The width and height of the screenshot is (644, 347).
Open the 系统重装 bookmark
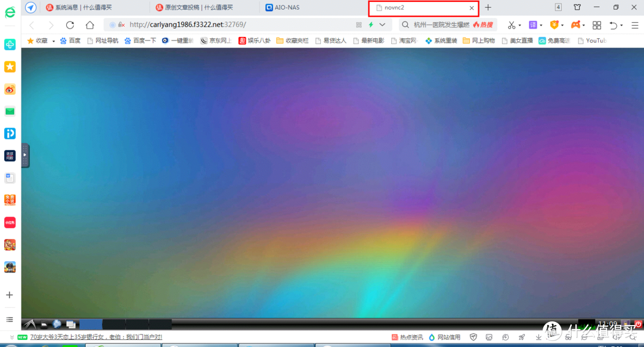point(441,41)
